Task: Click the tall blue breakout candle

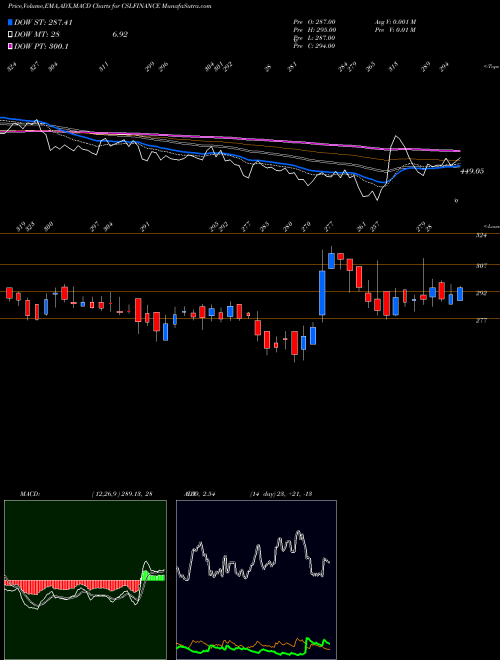Action: (322, 293)
